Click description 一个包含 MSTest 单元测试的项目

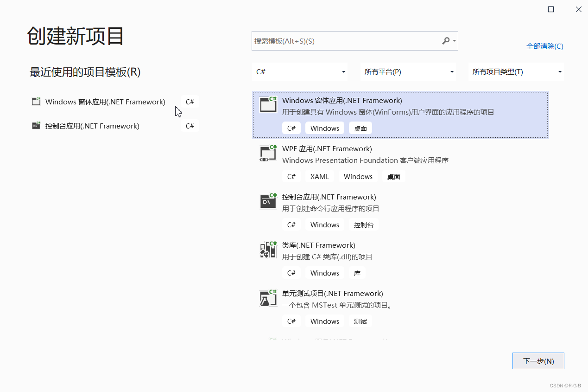click(337, 305)
